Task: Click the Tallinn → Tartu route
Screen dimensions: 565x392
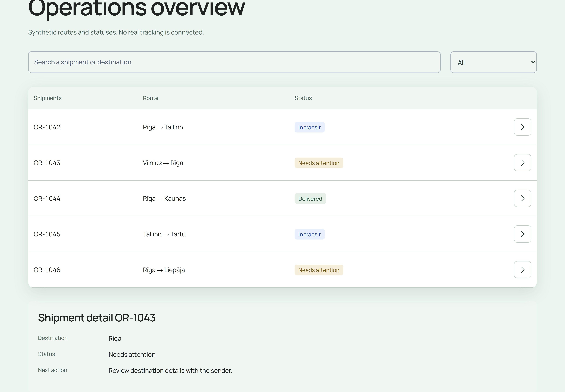Action: 164,234
